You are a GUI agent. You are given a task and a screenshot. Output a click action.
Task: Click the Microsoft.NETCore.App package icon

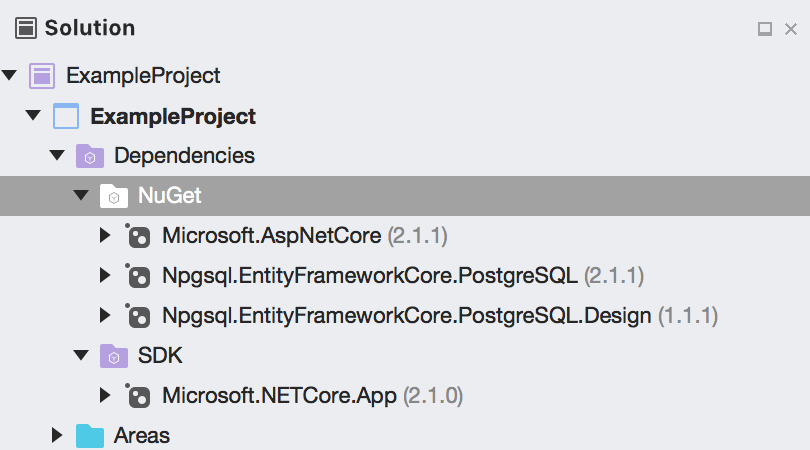tap(138, 396)
